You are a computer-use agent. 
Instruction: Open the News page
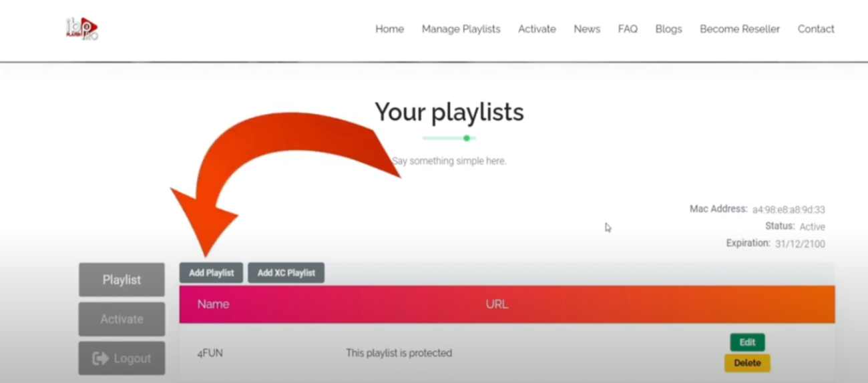587,29
